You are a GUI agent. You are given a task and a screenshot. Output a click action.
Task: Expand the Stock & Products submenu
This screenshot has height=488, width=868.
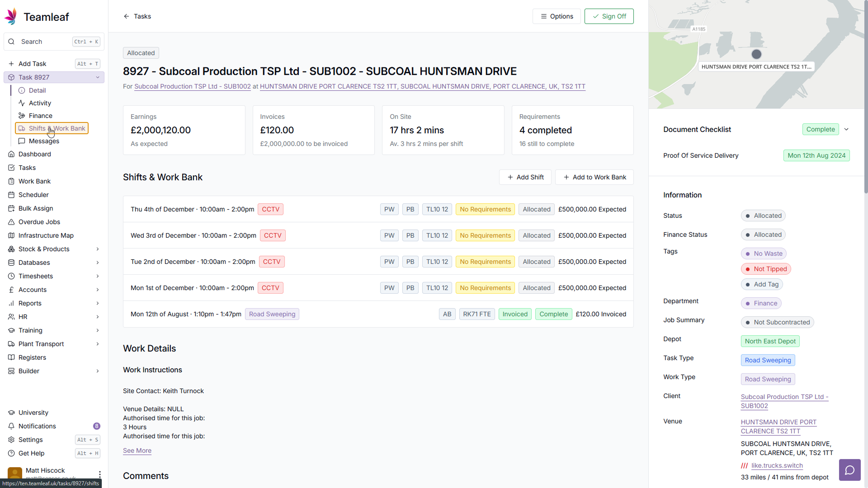coord(97,249)
